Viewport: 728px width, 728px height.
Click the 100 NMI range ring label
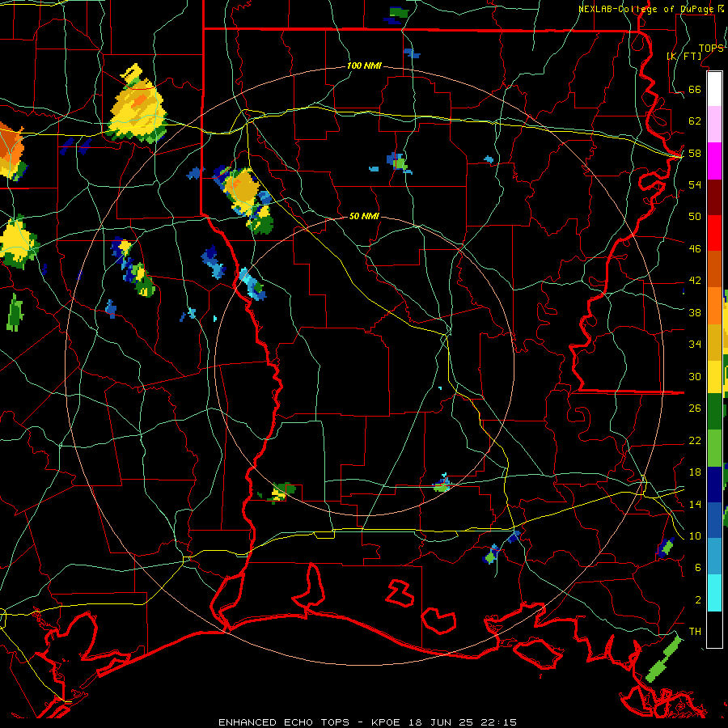(364, 66)
